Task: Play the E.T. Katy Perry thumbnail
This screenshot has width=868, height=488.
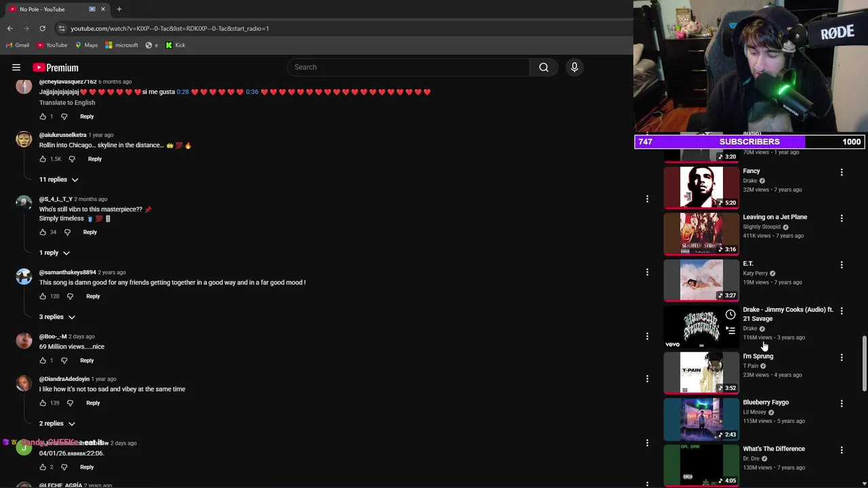Action: (701, 279)
